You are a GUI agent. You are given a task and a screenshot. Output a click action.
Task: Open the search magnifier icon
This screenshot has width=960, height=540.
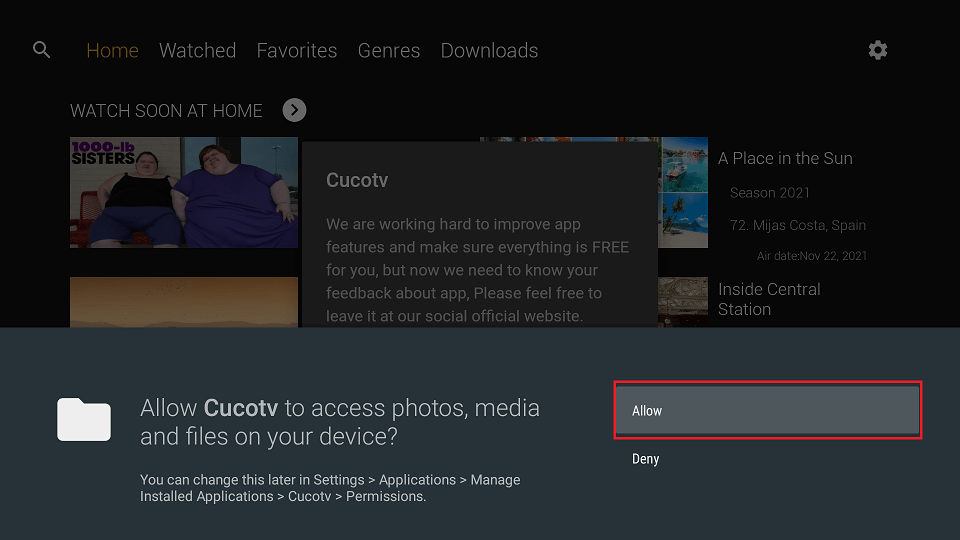[42, 50]
